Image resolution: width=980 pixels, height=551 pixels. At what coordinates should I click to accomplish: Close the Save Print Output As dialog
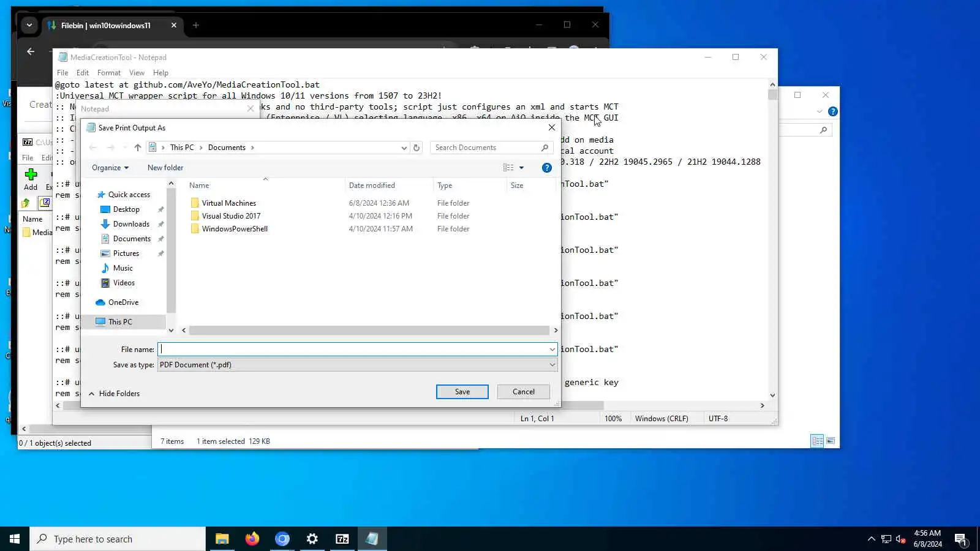552,127
